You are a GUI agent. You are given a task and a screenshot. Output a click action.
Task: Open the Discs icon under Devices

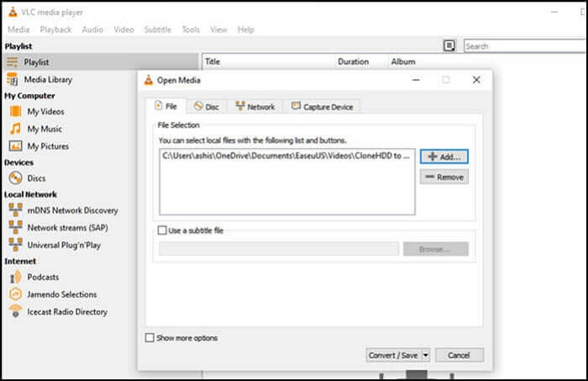click(x=16, y=178)
